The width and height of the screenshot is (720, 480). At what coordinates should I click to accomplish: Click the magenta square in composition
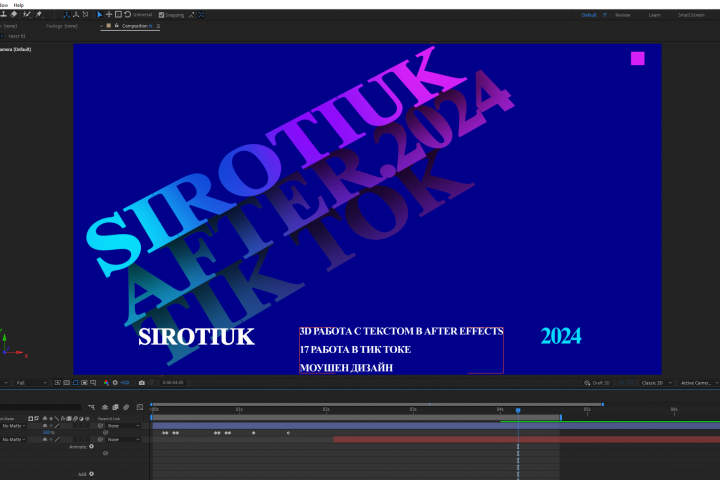pos(637,58)
